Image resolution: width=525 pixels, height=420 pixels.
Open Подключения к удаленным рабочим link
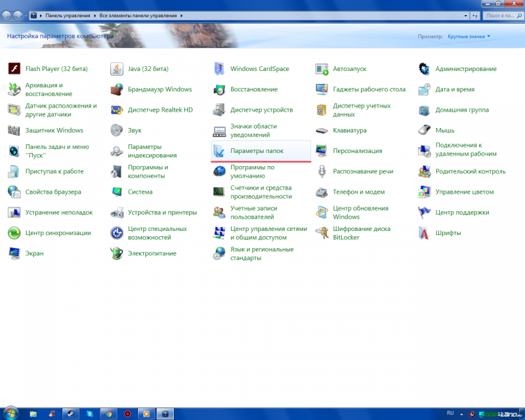coord(466,150)
